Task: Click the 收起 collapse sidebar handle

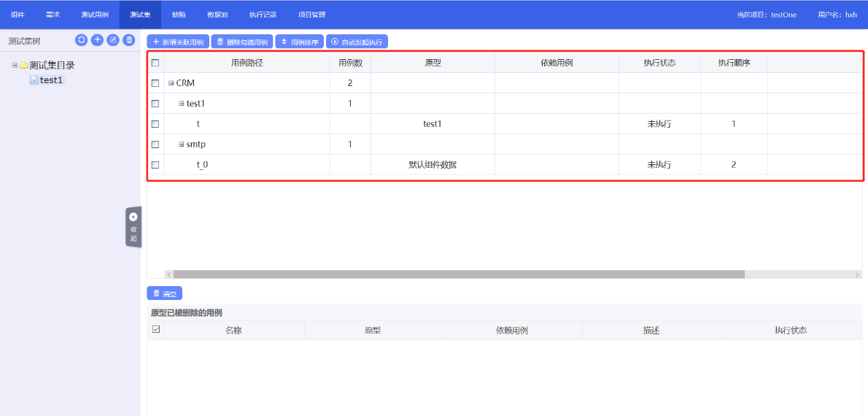Action: tap(133, 227)
